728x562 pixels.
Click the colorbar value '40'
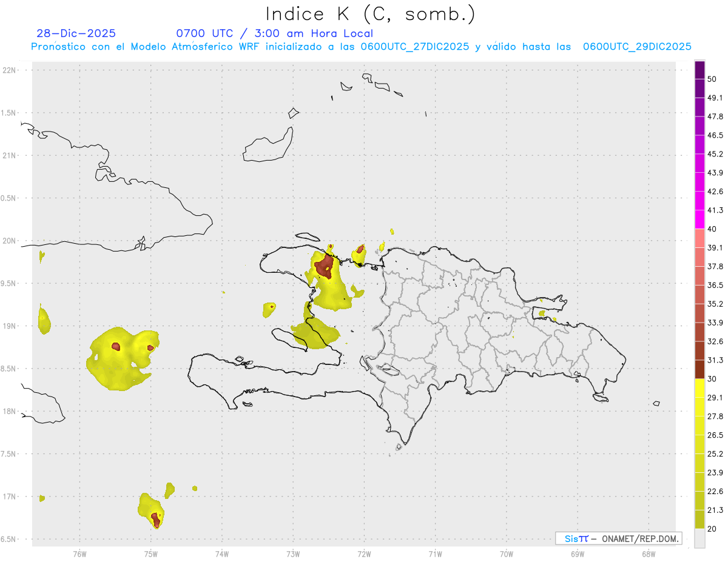(x=712, y=229)
